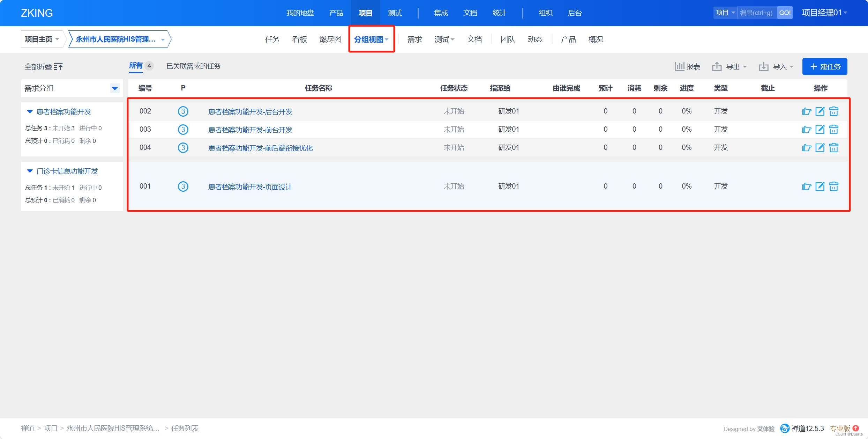Screen dimensions: 868x439
Task: Click finish icon for task 003
Action: [806, 130]
